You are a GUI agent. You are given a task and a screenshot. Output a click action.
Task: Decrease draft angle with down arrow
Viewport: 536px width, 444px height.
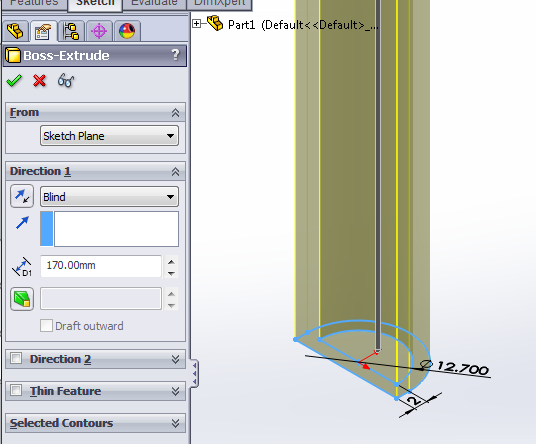coord(171,305)
